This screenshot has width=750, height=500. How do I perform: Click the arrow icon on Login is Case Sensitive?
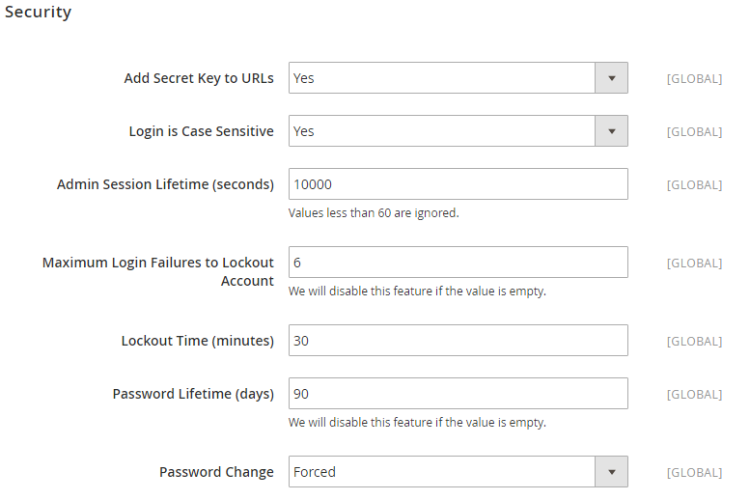[611, 131]
